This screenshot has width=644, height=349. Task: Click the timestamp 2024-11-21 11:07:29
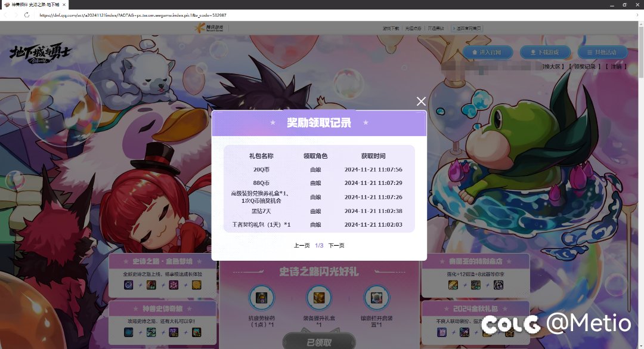click(373, 183)
